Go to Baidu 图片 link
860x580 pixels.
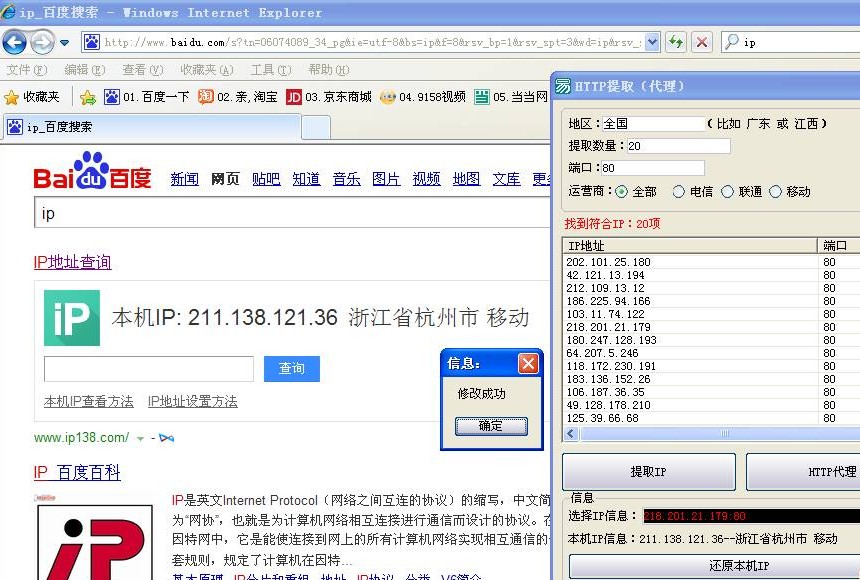point(386,179)
